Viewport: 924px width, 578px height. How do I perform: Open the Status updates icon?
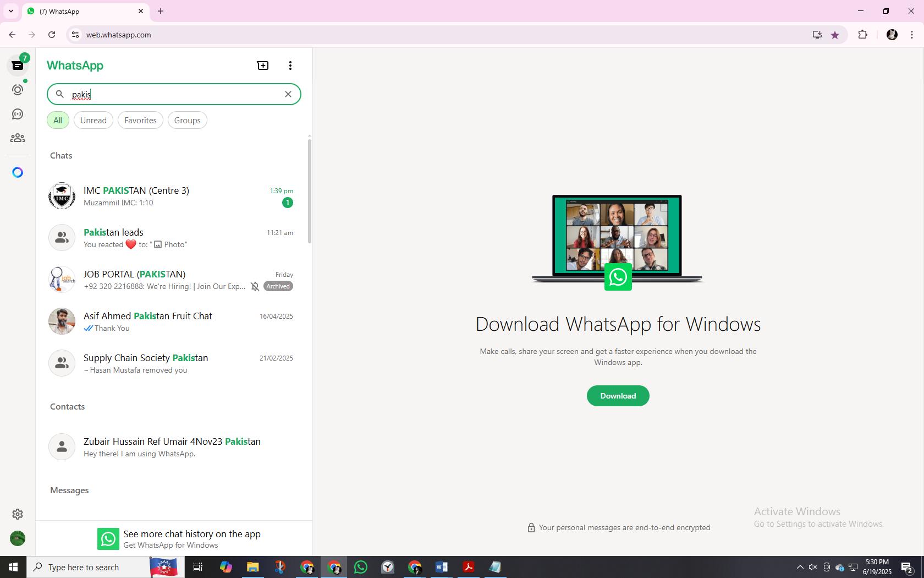pyautogui.click(x=18, y=90)
